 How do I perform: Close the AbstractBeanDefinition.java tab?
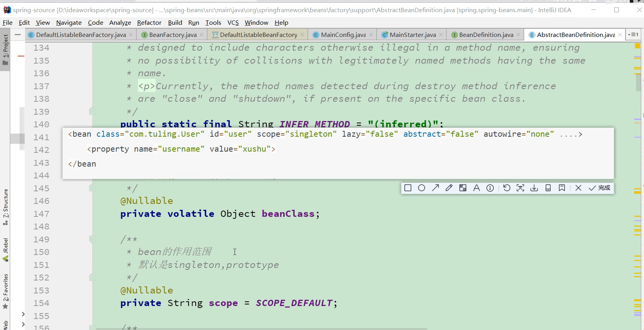(x=620, y=35)
